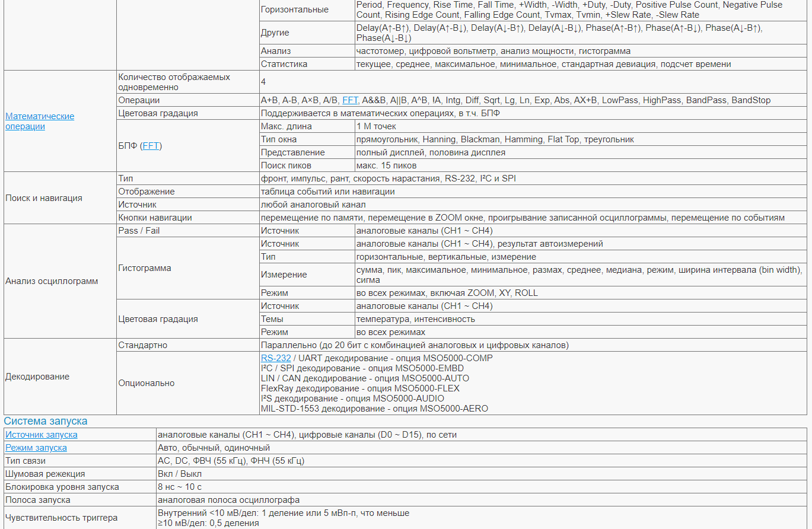Click the 1 М точек value
812x529 pixels.
pyautogui.click(x=376, y=126)
